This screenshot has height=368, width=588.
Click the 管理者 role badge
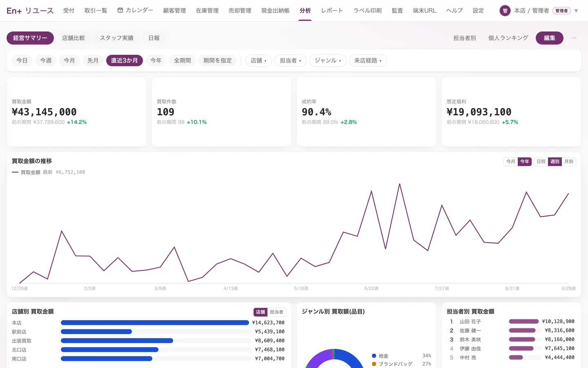(561, 11)
